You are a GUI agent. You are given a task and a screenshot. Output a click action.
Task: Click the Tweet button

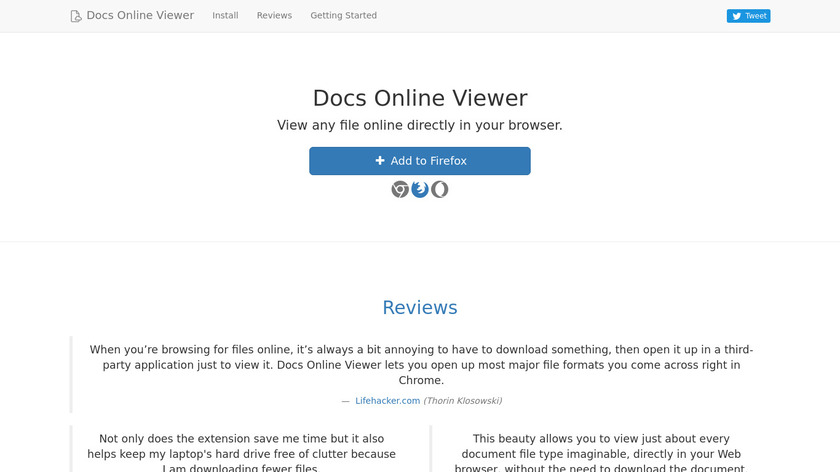[x=748, y=16]
